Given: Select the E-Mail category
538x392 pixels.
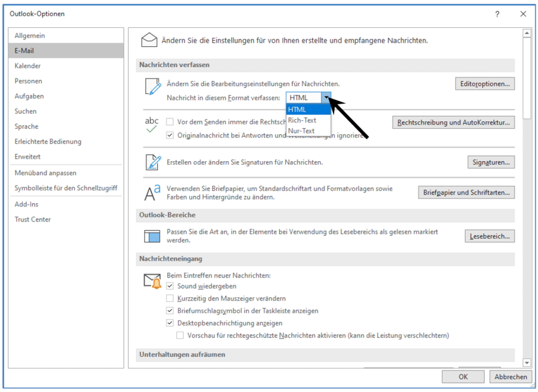Looking at the screenshot, I should [x=66, y=51].
